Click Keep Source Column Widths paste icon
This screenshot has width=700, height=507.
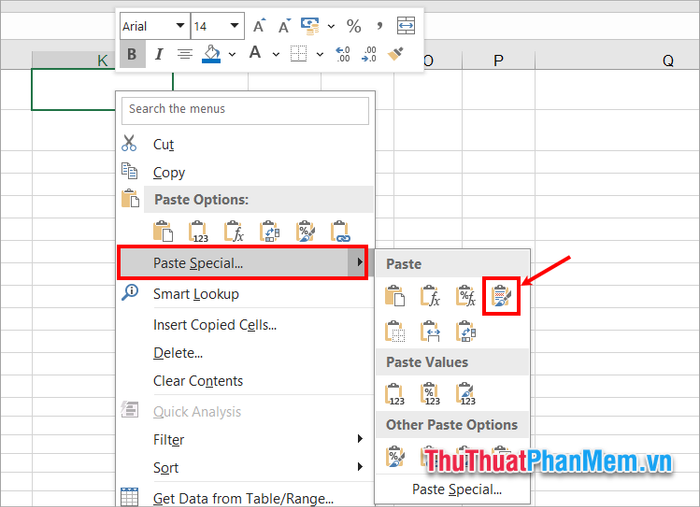[431, 331]
